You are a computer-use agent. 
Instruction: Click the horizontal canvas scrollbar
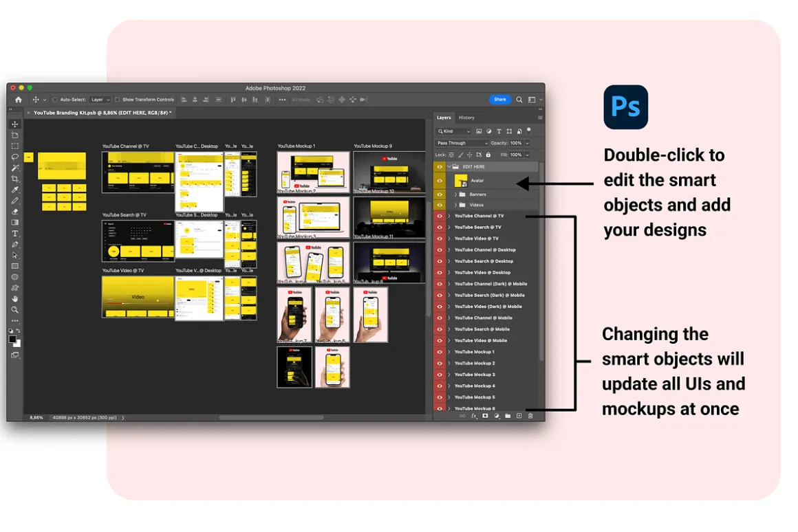point(271,418)
